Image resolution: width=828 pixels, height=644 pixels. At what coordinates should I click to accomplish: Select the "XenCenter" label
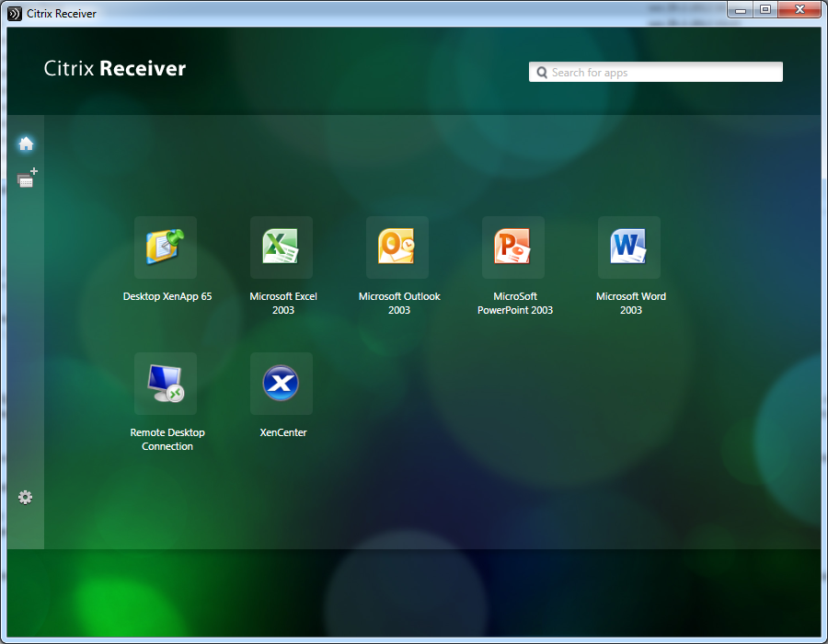click(283, 432)
